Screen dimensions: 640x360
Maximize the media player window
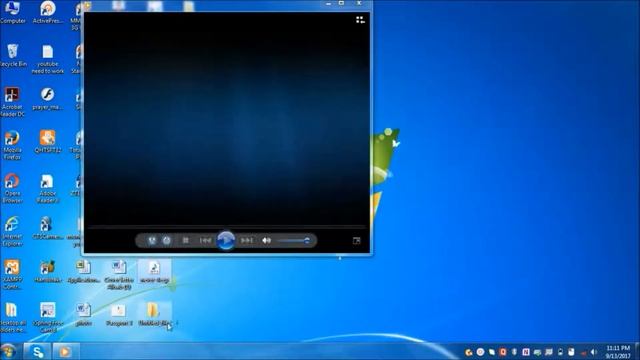(x=342, y=3)
